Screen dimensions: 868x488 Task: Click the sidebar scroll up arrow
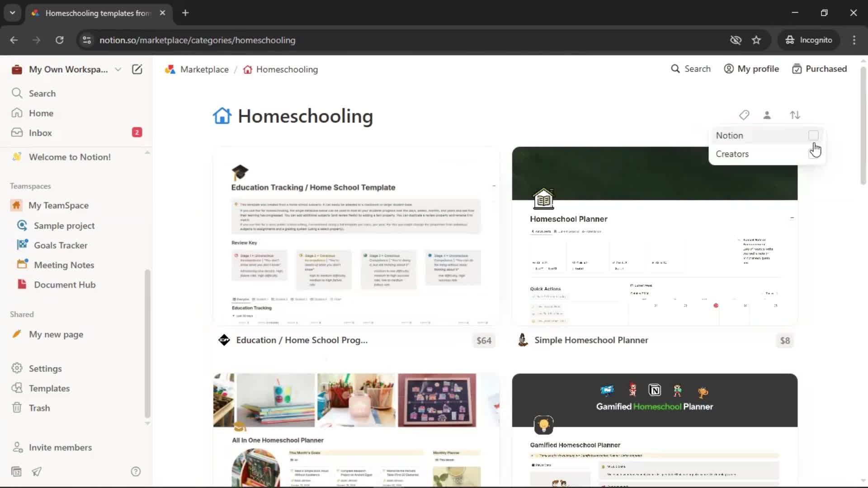click(147, 153)
